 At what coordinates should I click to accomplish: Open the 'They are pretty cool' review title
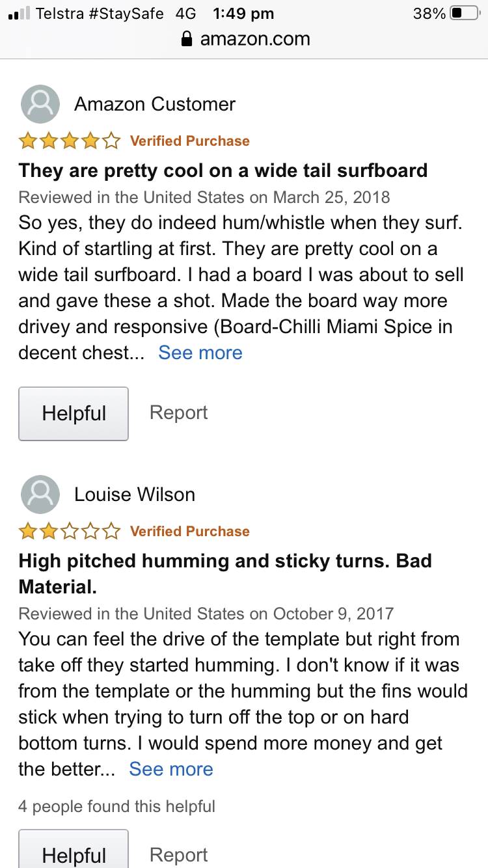click(x=223, y=170)
